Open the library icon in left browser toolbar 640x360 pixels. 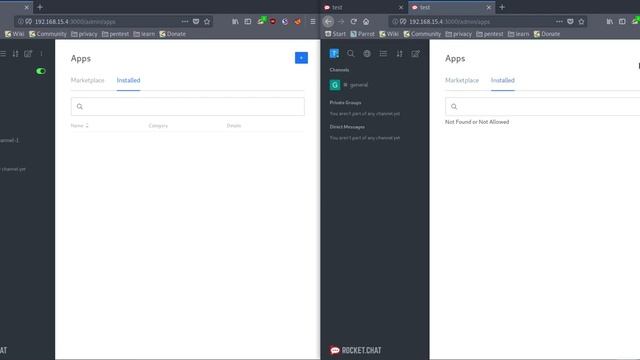(x=235, y=21)
